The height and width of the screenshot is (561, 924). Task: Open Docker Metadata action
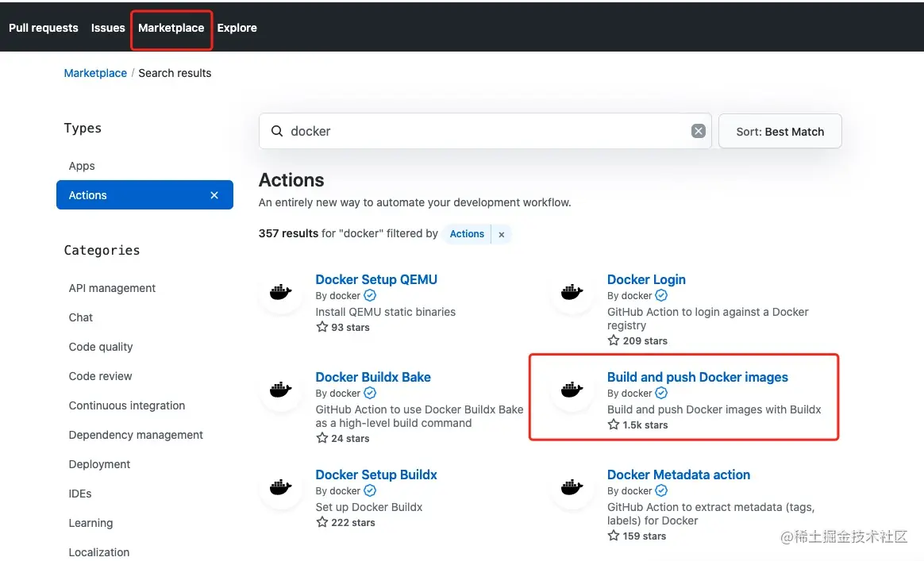pyautogui.click(x=678, y=475)
